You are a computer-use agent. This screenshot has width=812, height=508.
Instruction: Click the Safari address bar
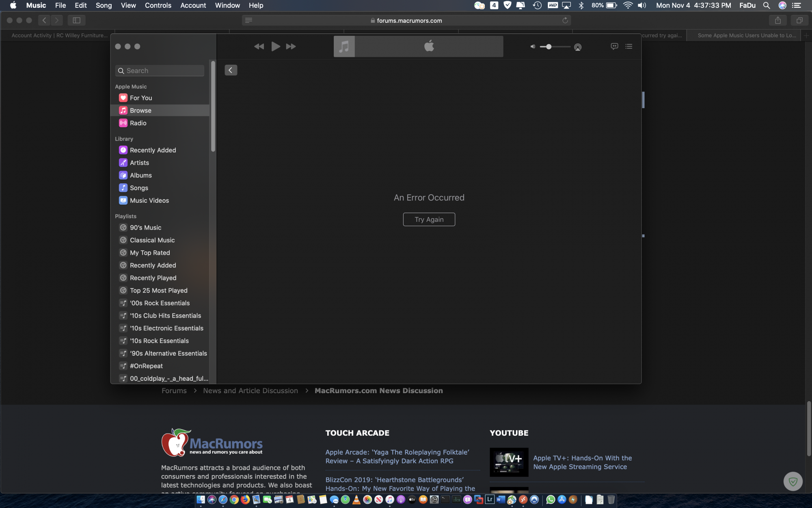pyautogui.click(x=406, y=20)
